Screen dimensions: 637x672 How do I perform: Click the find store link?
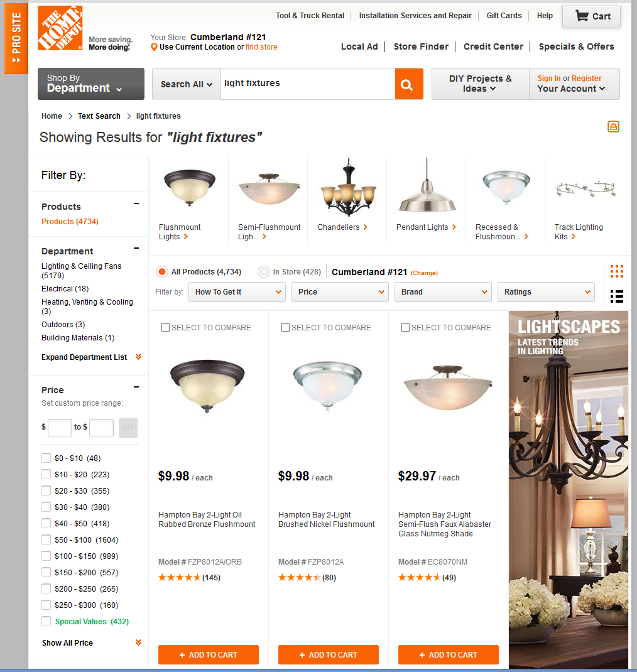pyautogui.click(x=261, y=47)
